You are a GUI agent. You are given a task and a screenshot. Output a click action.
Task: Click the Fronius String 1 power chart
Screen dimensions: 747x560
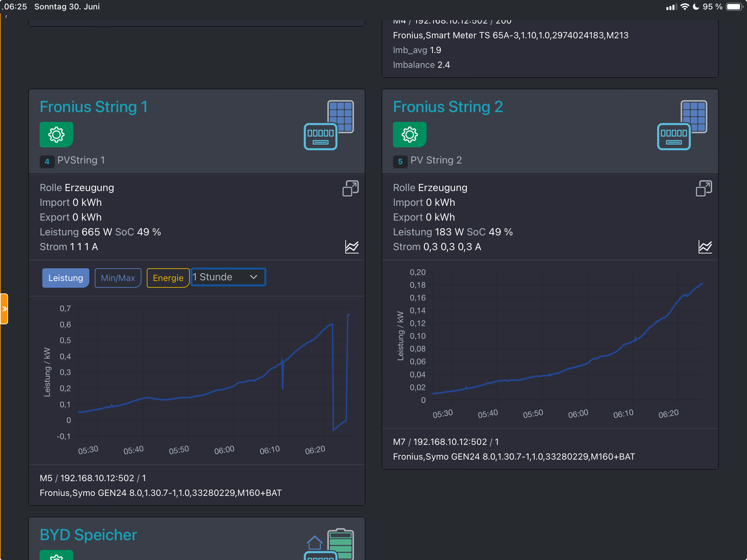pos(197,380)
